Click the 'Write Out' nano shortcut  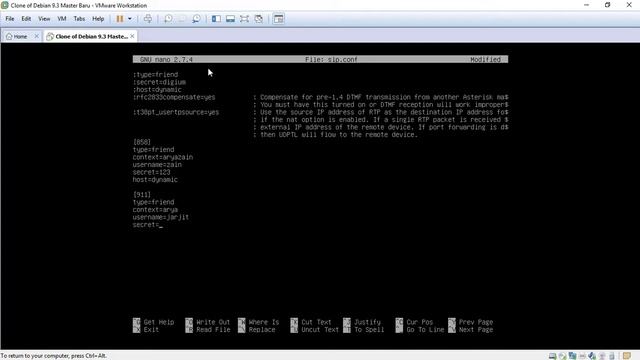tap(208, 322)
